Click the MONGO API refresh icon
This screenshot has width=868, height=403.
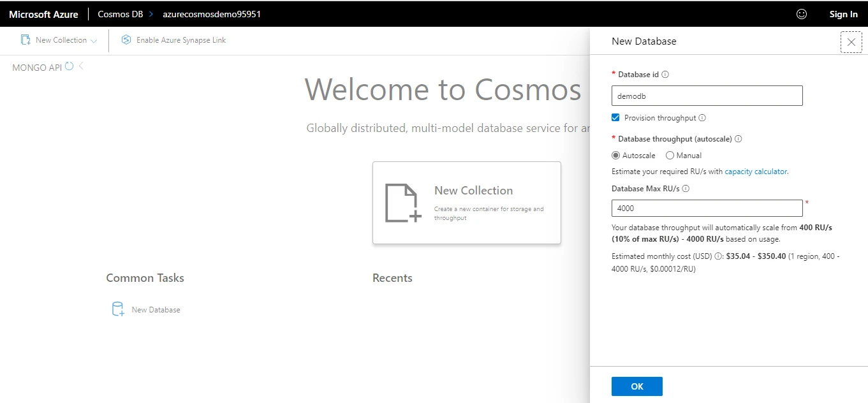coord(70,66)
